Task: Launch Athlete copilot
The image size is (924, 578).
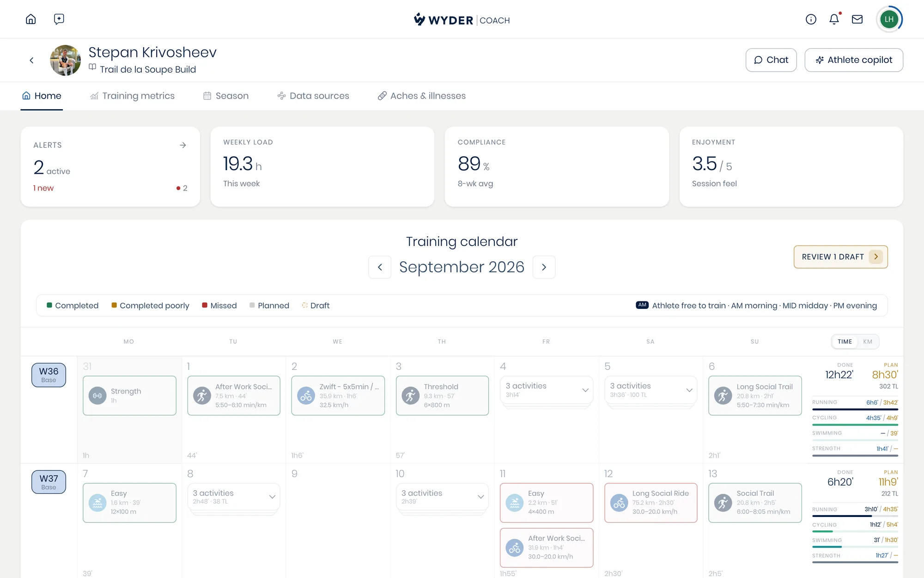Action: click(x=854, y=60)
